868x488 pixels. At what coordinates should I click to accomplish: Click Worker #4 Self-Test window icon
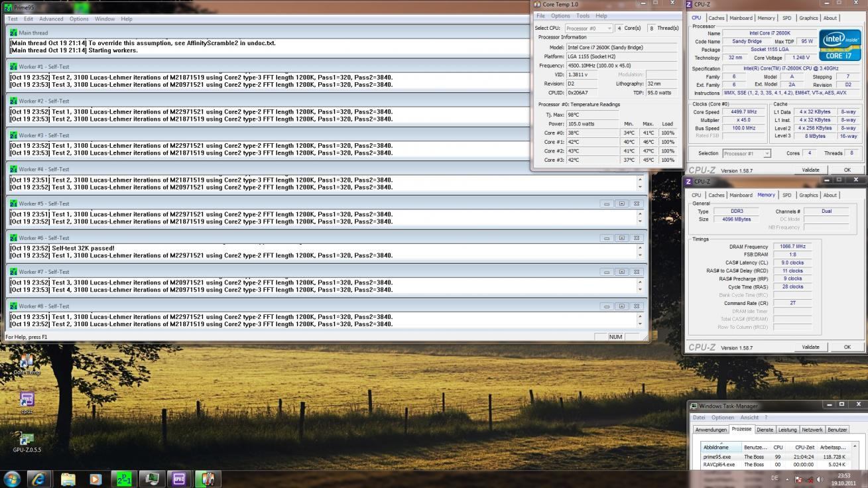[x=13, y=169]
